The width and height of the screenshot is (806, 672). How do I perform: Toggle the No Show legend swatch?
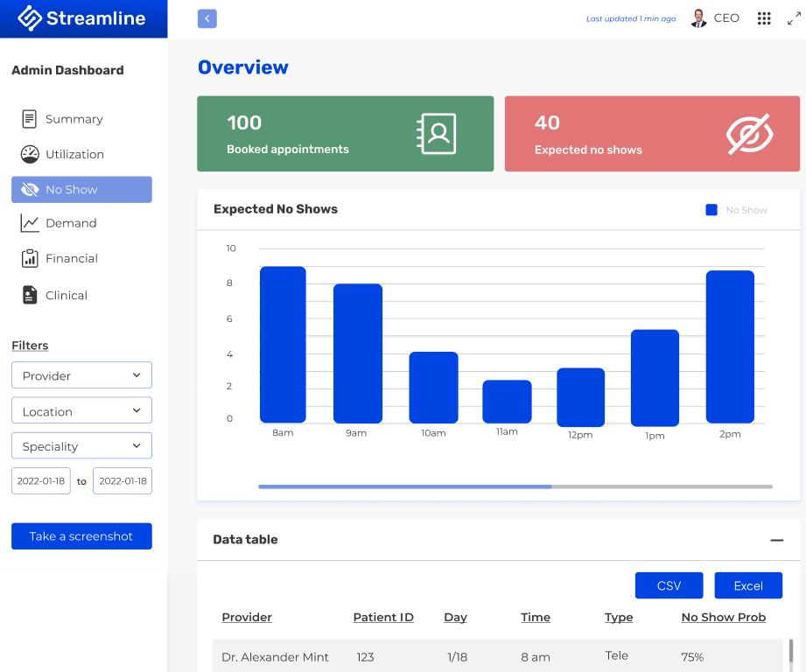coord(711,210)
